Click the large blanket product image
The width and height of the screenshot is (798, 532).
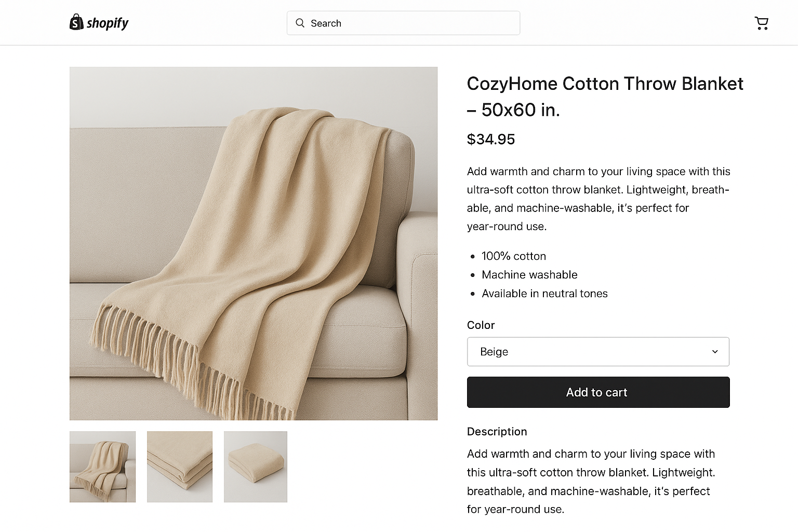[x=254, y=243]
